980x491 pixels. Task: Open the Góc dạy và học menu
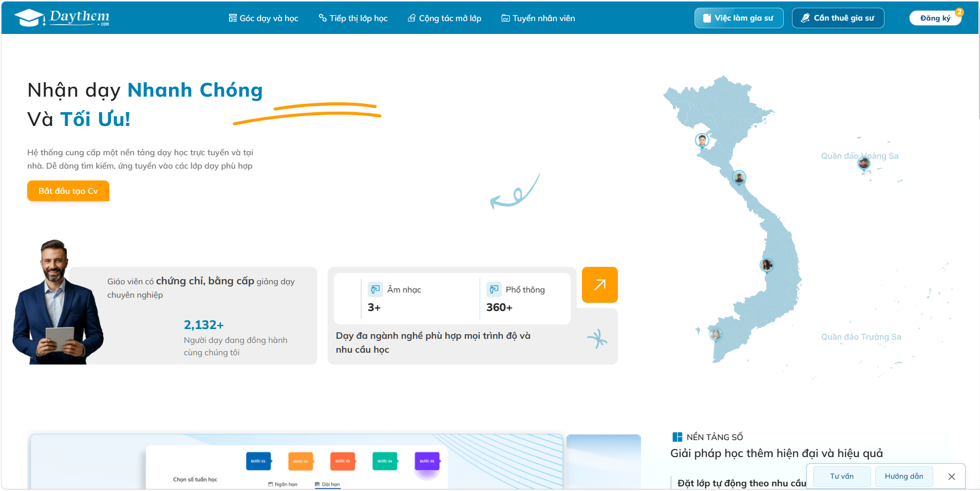click(263, 19)
